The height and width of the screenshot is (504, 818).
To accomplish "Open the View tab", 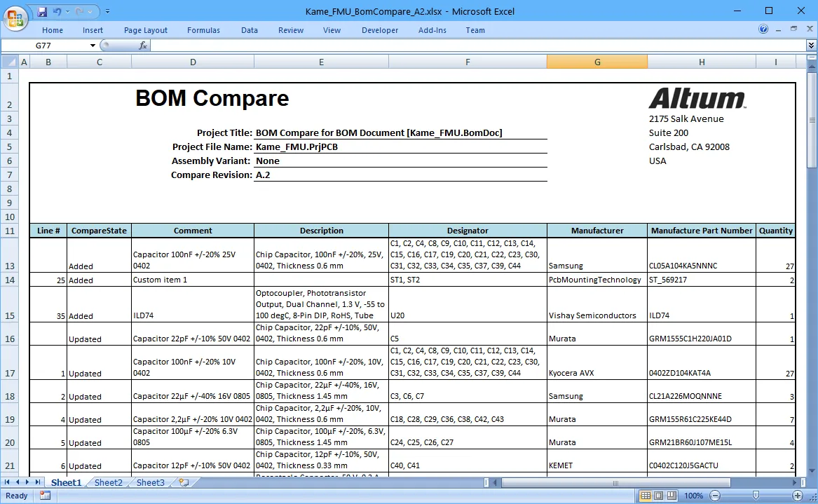I will tap(332, 30).
